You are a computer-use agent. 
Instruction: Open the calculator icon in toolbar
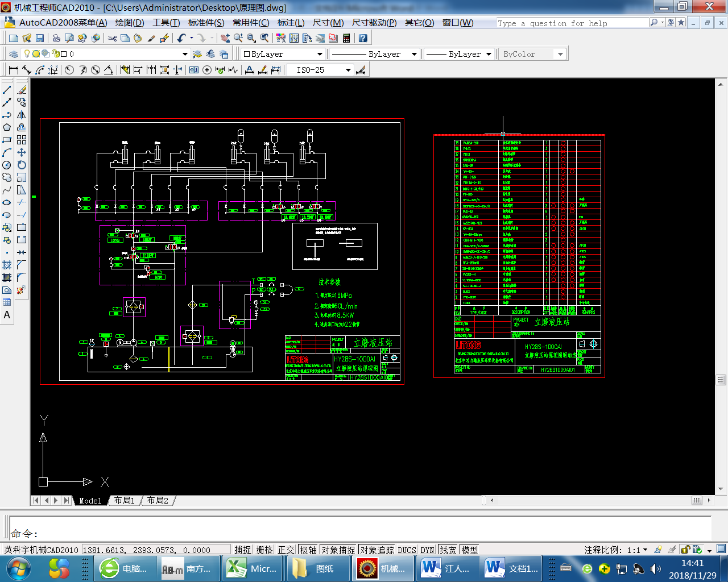pos(346,38)
